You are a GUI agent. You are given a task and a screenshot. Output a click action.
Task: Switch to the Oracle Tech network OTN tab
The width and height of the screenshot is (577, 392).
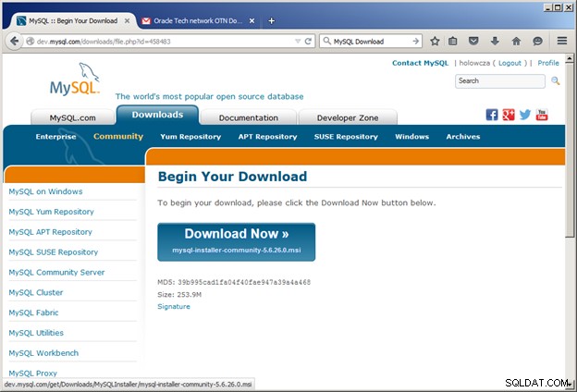198,21
